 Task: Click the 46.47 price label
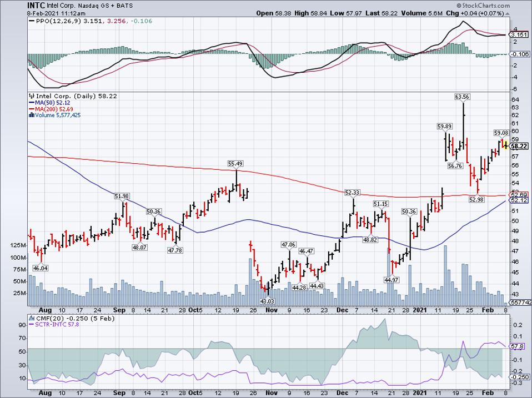[307, 251]
